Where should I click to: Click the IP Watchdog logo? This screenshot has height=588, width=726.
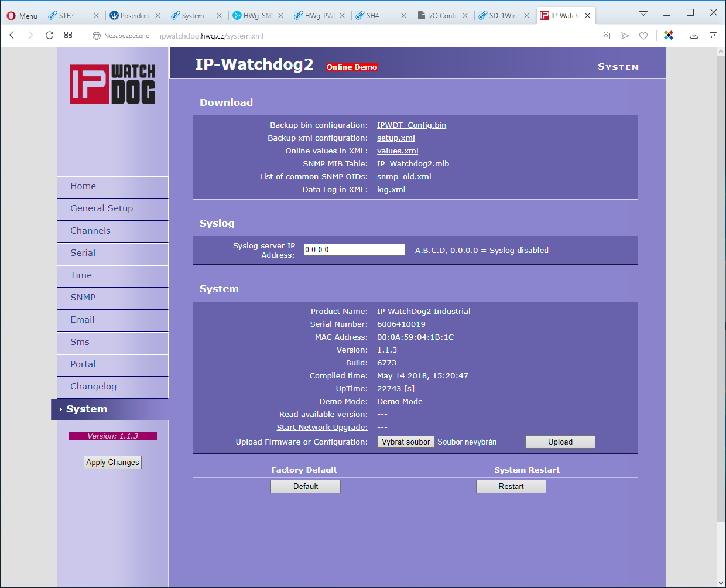coord(112,84)
